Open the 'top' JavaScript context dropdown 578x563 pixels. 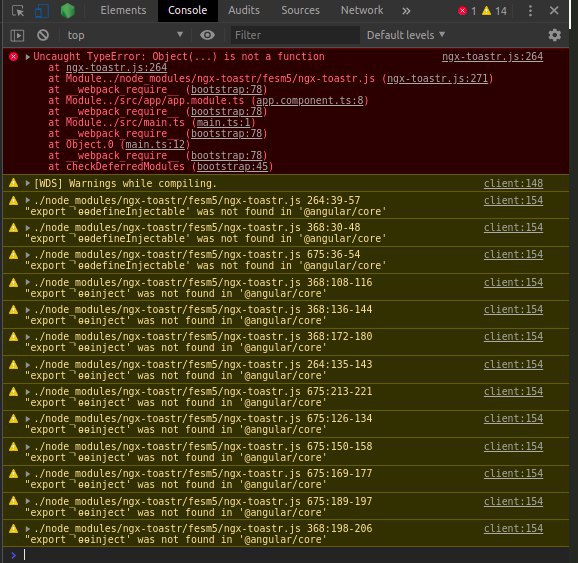(125, 35)
